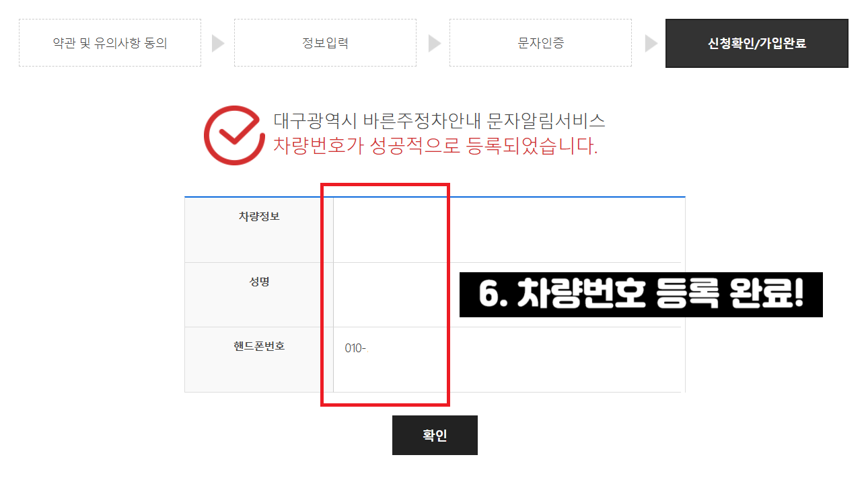The image size is (868, 486).
Task: Click the red 차량번호가 성공적으로 등록되었습니다 message
Action: [435, 145]
